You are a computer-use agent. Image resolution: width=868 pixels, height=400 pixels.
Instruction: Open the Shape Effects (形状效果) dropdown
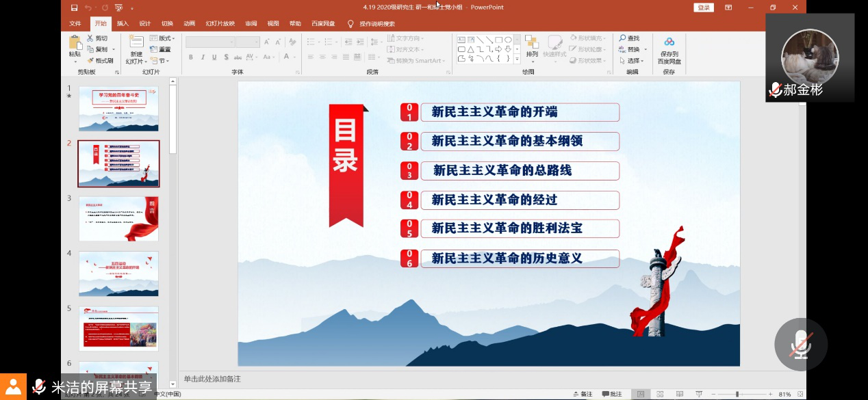click(587, 60)
